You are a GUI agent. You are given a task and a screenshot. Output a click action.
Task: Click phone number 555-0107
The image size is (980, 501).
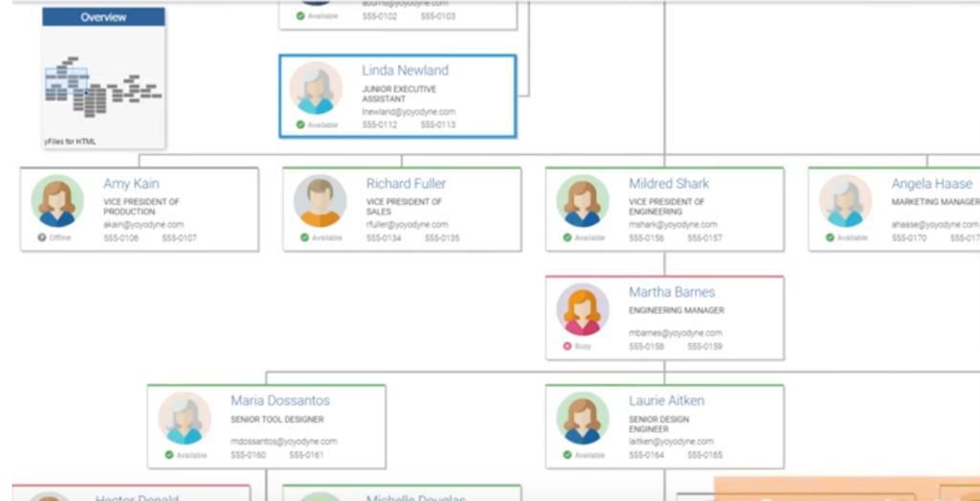[x=179, y=238]
